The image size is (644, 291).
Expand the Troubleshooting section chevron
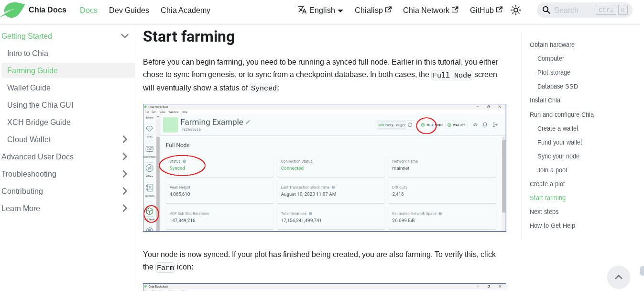(125, 174)
